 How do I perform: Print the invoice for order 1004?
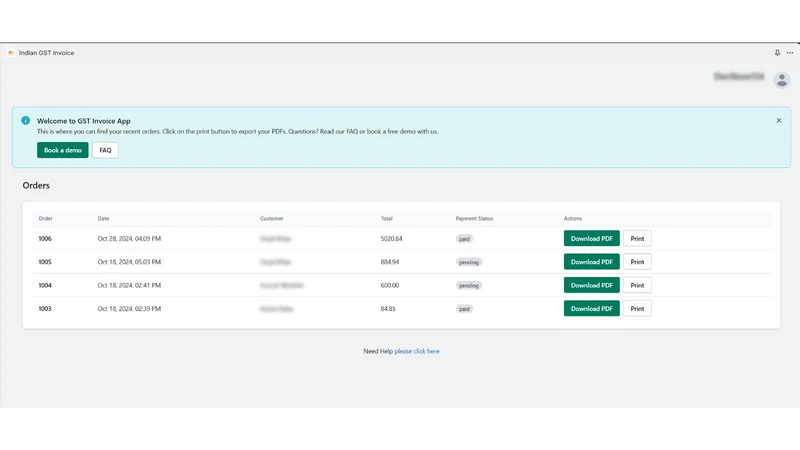click(637, 285)
